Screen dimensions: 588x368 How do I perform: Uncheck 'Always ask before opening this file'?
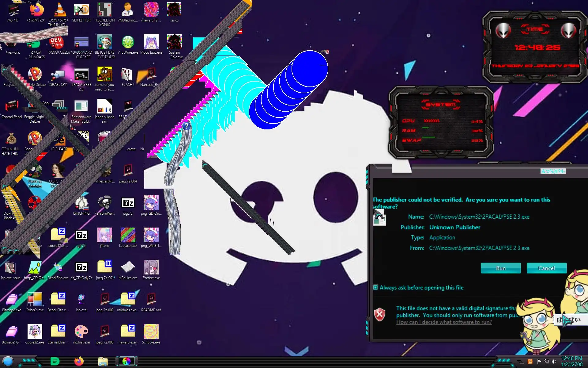[x=376, y=287]
